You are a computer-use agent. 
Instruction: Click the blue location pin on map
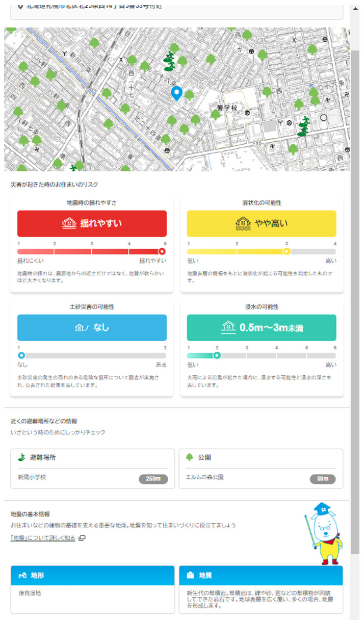click(176, 93)
